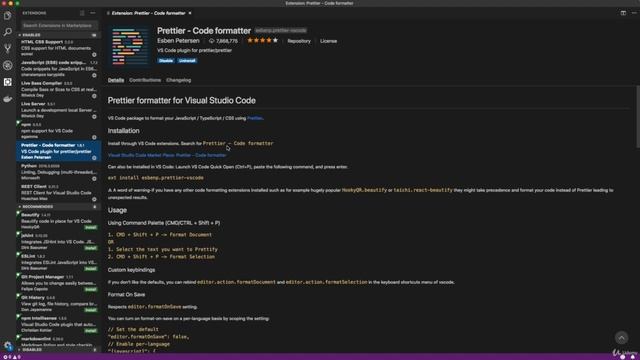Click the details page vertical scrollbar
The width and height of the screenshot is (640, 360).
pos(638,116)
